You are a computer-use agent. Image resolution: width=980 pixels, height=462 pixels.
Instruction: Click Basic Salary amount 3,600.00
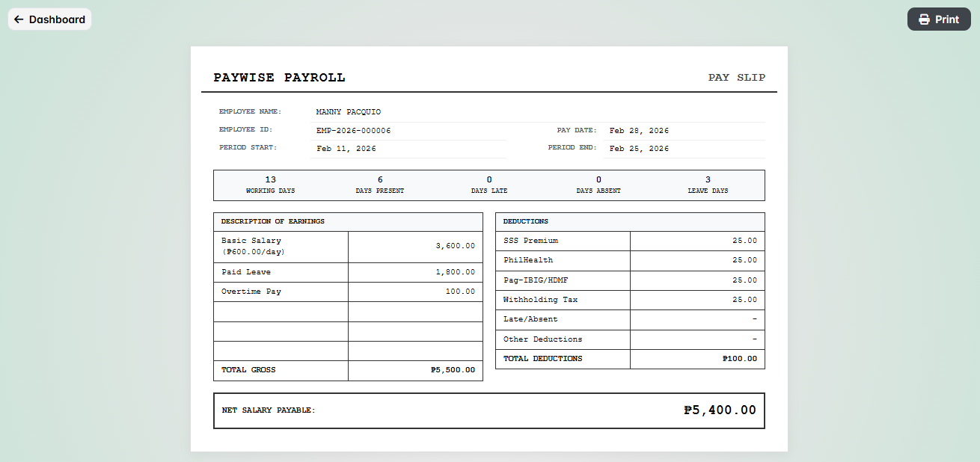coord(455,246)
